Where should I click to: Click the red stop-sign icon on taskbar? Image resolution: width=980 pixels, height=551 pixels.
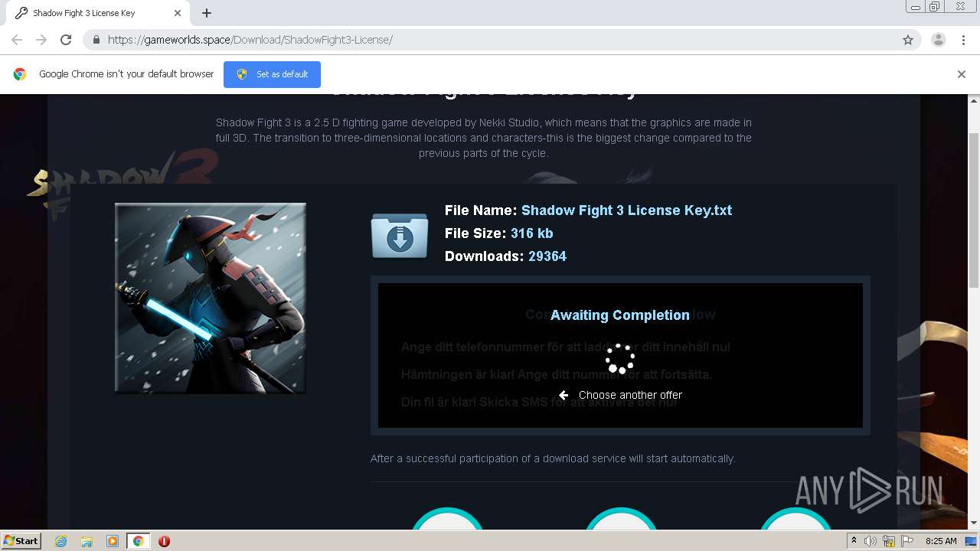click(x=164, y=541)
